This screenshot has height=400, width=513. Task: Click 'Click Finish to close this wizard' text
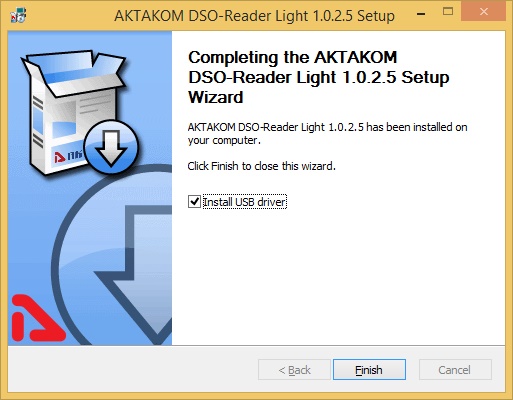click(261, 166)
